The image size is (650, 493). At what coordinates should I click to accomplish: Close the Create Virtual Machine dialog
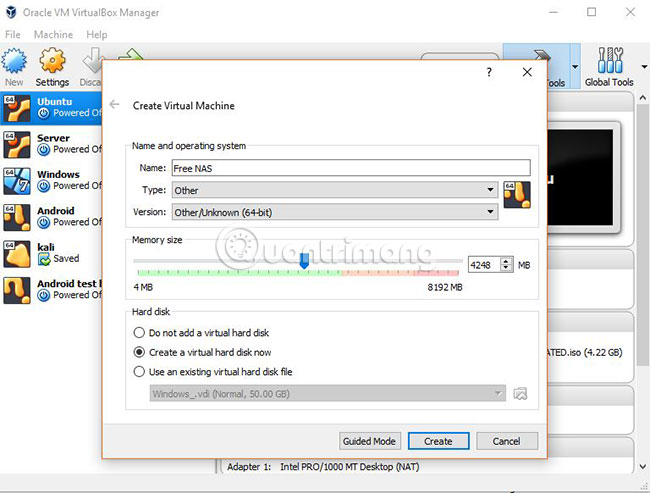[x=527, y=72]
